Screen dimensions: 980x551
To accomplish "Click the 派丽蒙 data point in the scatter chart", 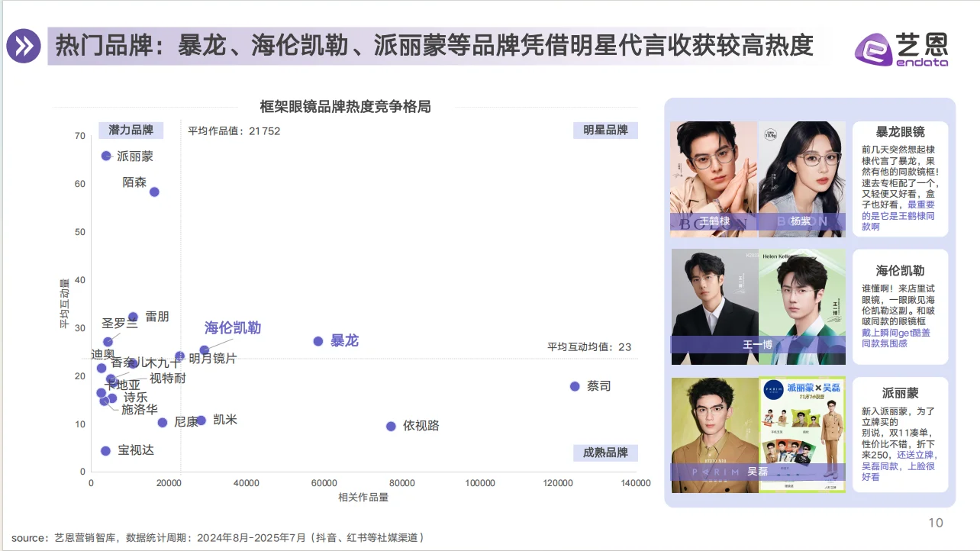I will 106,156.
